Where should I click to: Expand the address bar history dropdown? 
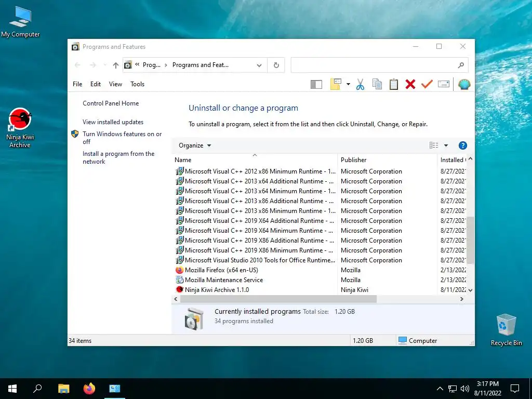pos(259,65)
